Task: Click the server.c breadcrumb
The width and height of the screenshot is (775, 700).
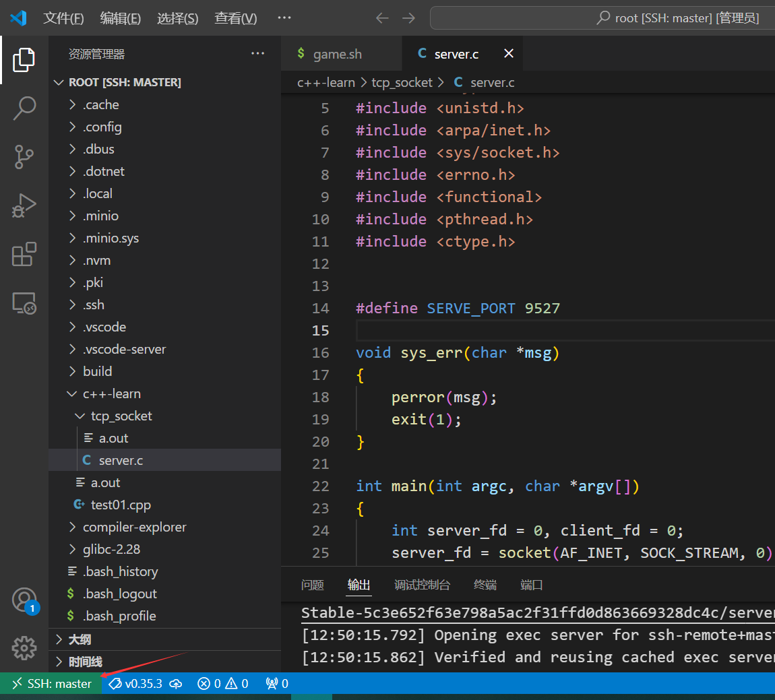Action: point(485,82)
